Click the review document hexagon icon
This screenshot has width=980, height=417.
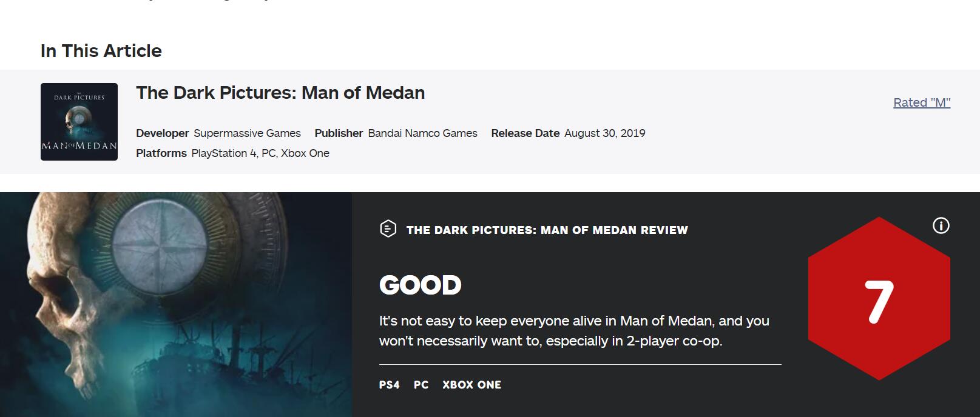click(388, 229)
